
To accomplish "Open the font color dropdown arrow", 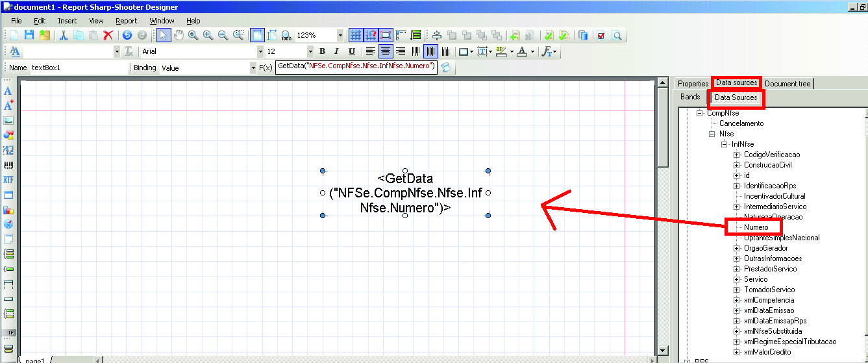I will tap(533, 51).
